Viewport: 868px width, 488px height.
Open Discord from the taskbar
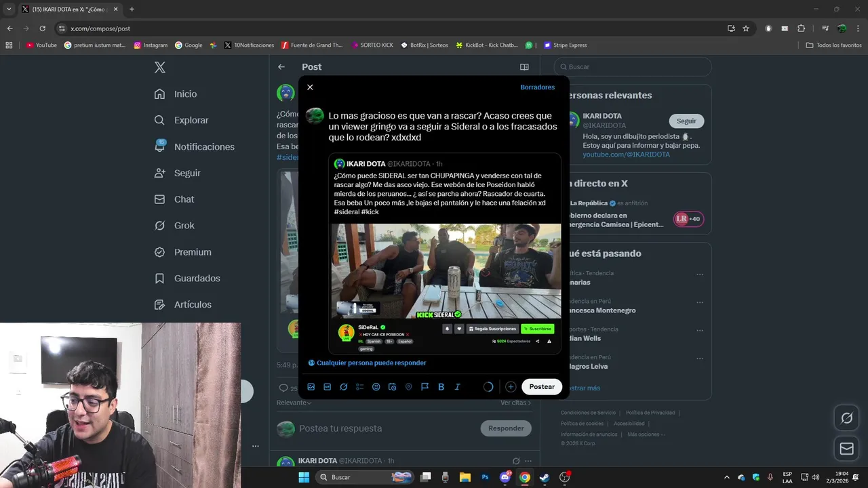pyautogui.click(x=505, y=477)
